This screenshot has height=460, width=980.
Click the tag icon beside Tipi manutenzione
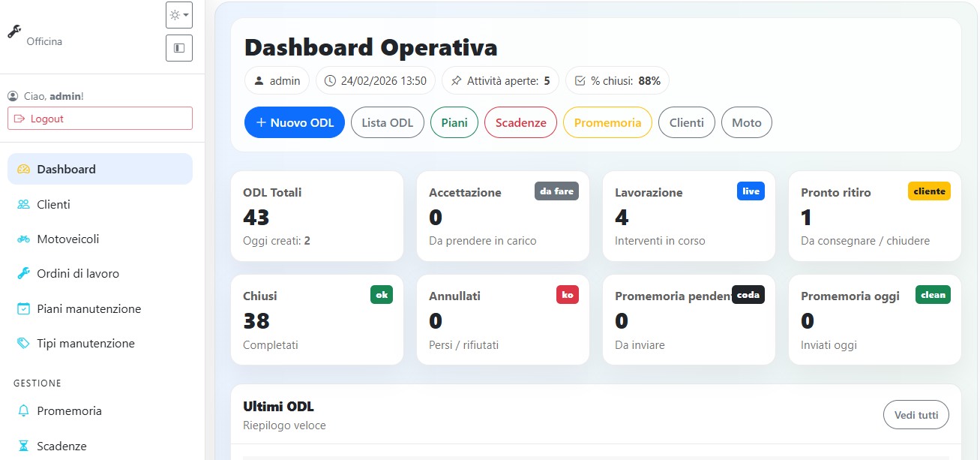coord(22,343)
